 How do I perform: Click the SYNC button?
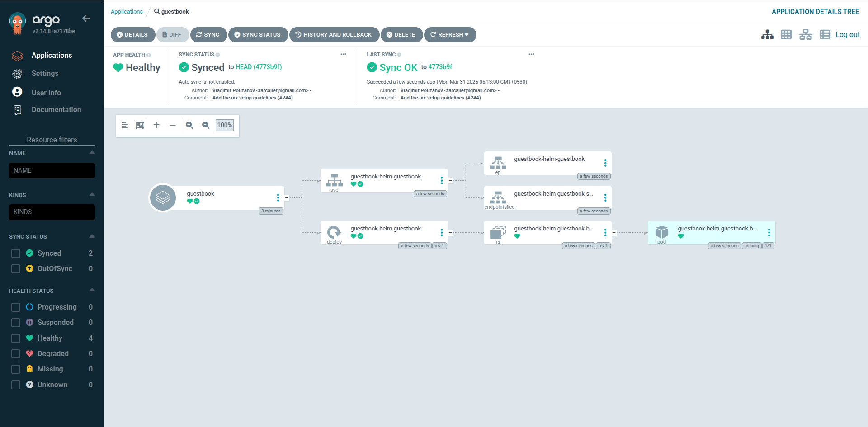tap(208, 35)
